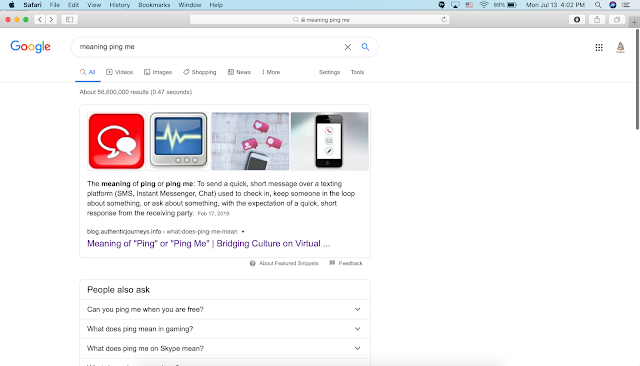Open the Bookmarks menu
The width and height of the screenshot is (640, 366).
[154, 5]
